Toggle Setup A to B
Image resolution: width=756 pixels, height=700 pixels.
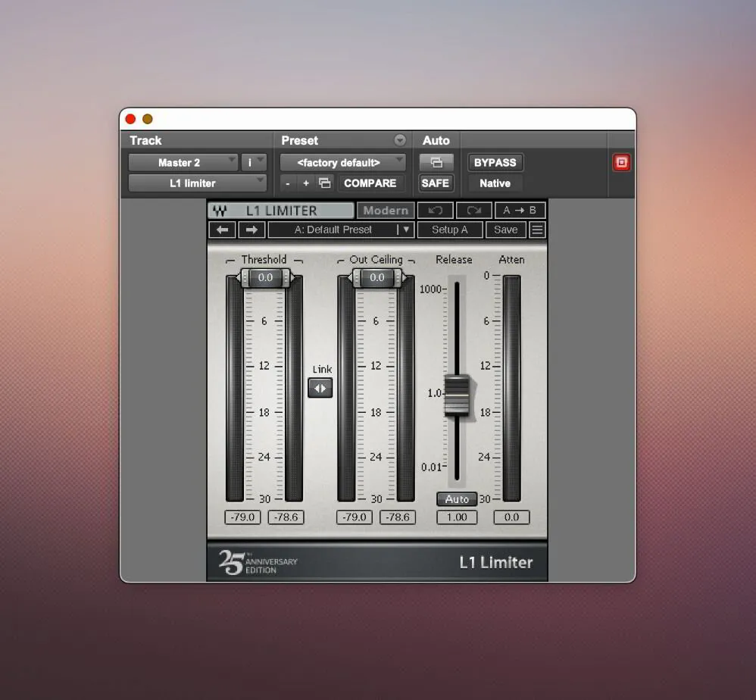click(450, 230)
